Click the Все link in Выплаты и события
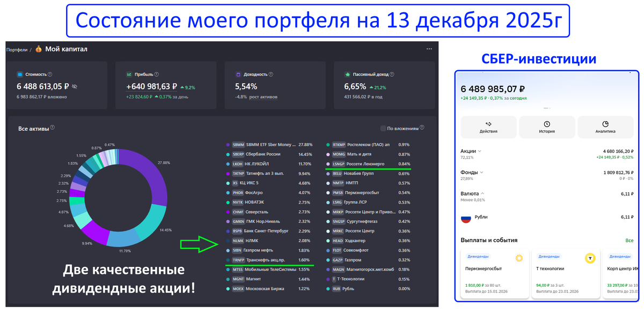The height and width of the screenshot is (313, 644). coord(629,241)
